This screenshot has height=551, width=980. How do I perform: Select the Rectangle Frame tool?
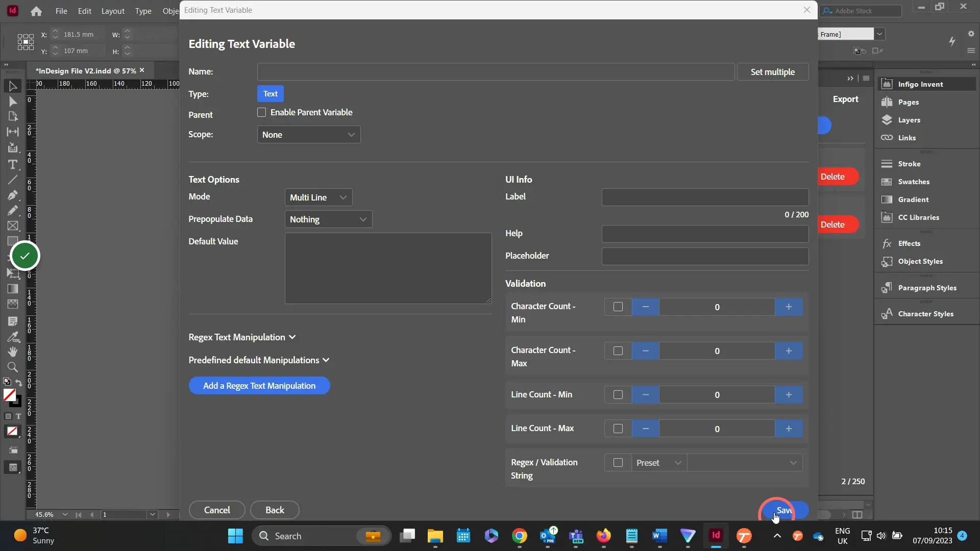point(13,226)
